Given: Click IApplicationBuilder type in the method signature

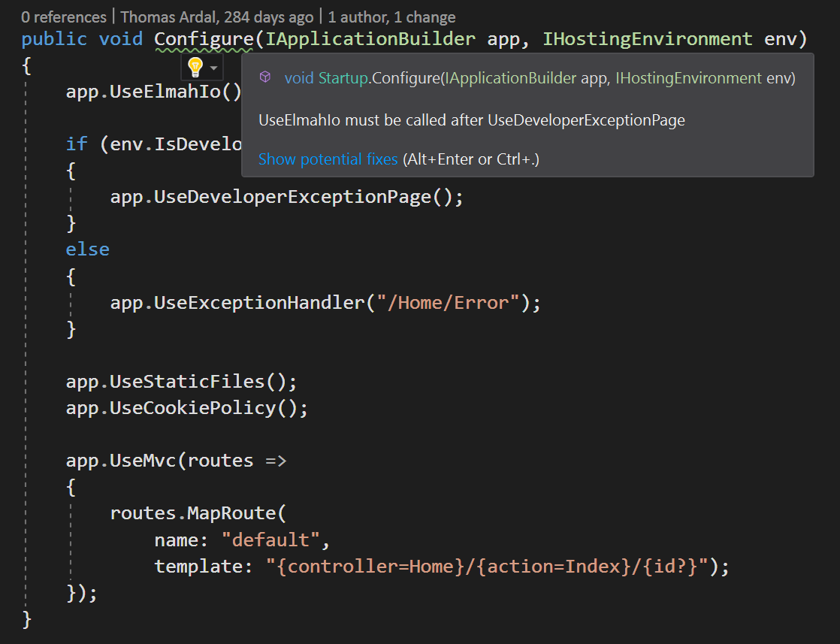Looking at the screenshot, I should [370, 39].
